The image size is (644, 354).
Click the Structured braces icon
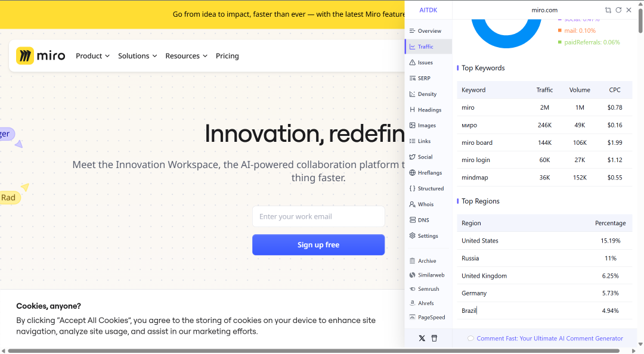pyautogui.click(x=413, y=188)
